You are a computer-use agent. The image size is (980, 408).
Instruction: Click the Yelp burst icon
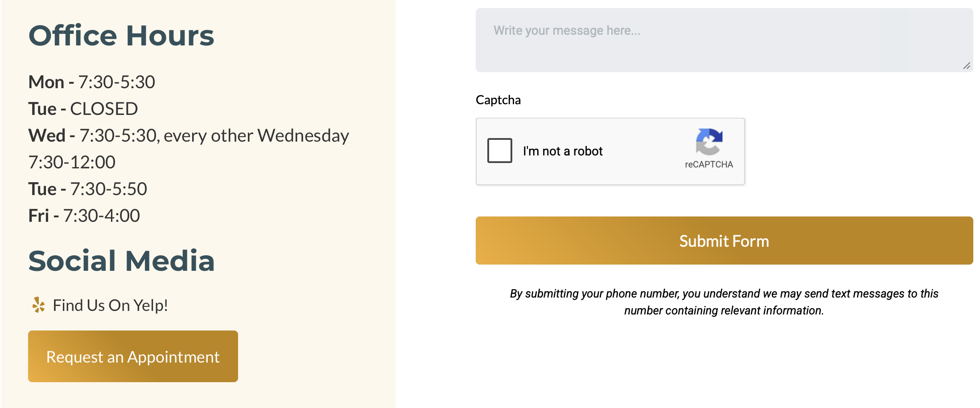point(39,305)
